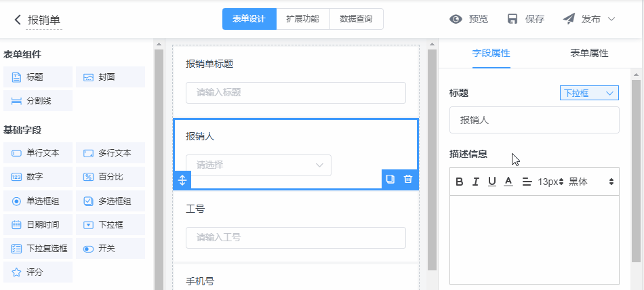Click the 请输入标题 input box

[x=296, y=93]
